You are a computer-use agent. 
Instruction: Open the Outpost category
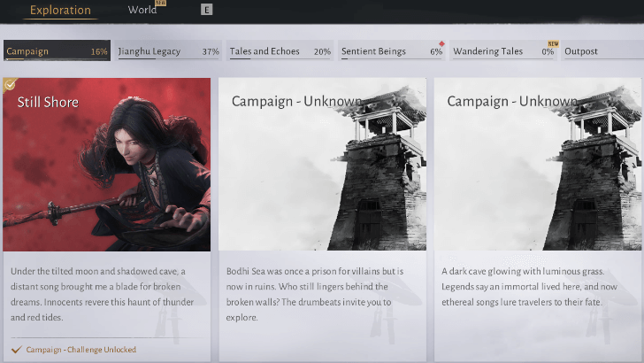click(602, 50)
